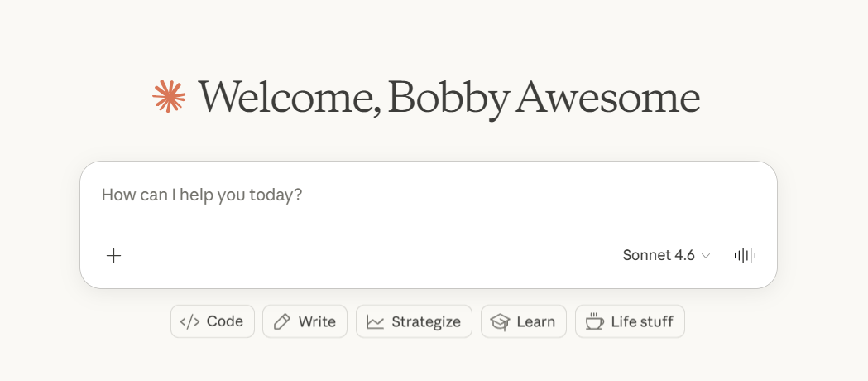868x381 pixels.
Task: Click the 'Bobby Awesome' name in the heading
Action: click(x=544, y=97)
